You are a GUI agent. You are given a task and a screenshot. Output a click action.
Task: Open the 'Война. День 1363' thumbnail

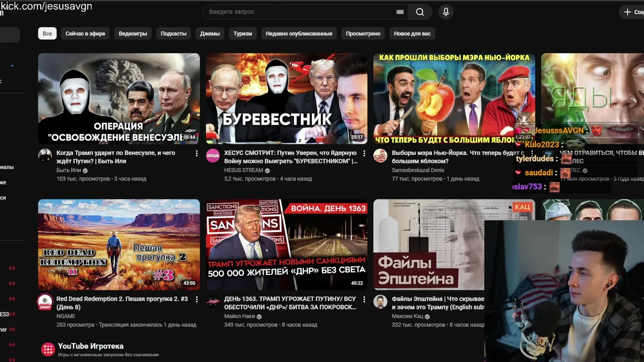(287, 245)
